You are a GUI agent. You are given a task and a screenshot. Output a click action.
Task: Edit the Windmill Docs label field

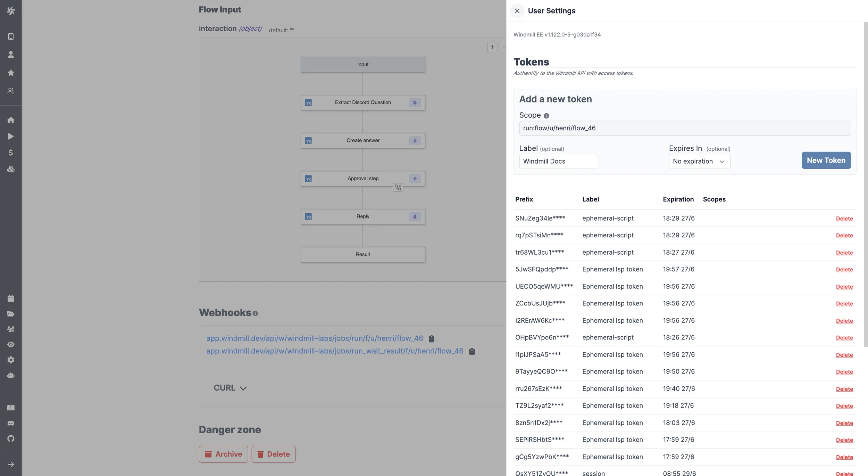pyautogui.click(x=558, y=161)
